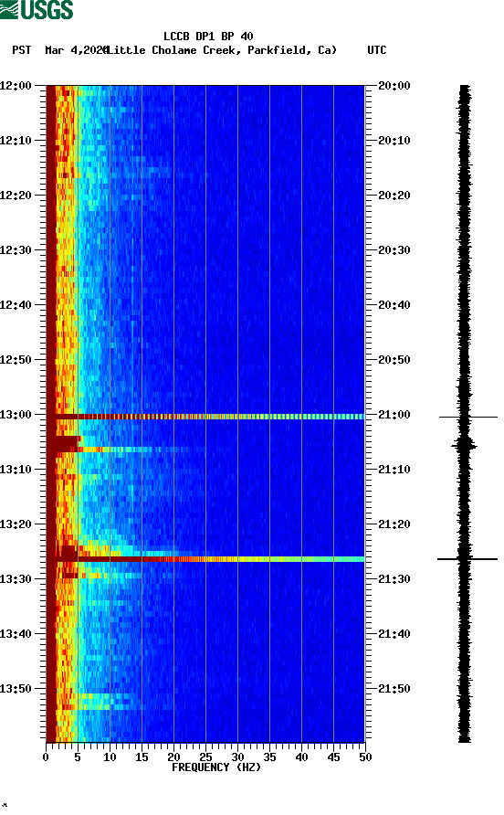This screenshot has height=815, width=504.
Task: Click the 13:40 PST time label
Action: [16, 633]
